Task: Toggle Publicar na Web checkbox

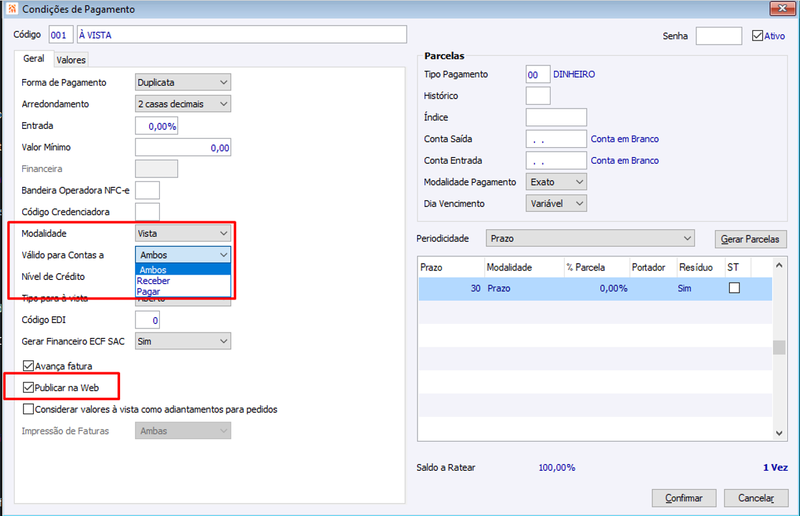Action: coord(29,387)
